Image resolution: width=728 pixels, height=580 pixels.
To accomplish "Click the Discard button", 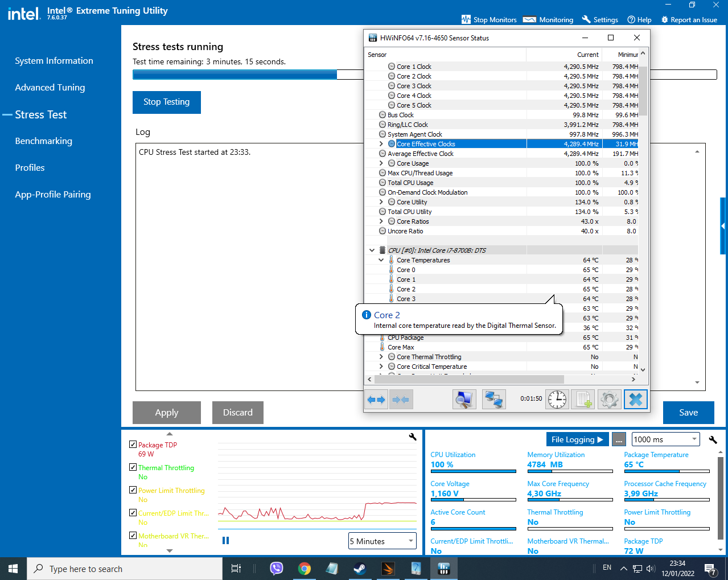I will [x=238, y=413].
